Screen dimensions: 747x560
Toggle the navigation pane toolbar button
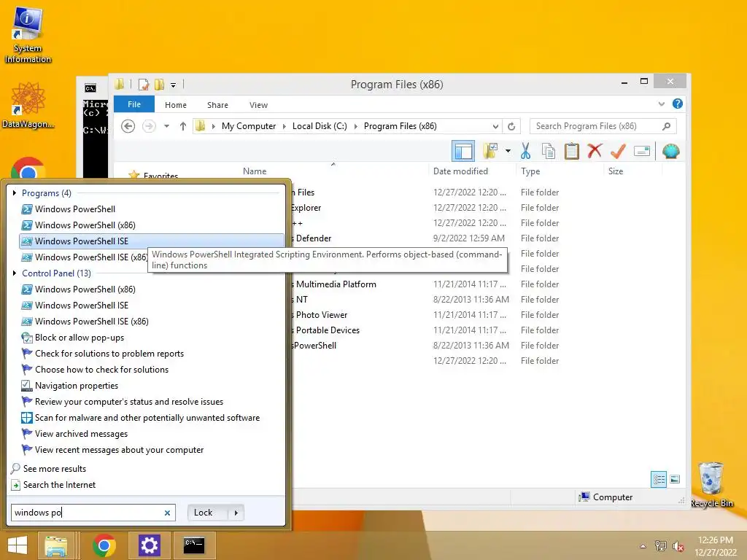point(462,152)
